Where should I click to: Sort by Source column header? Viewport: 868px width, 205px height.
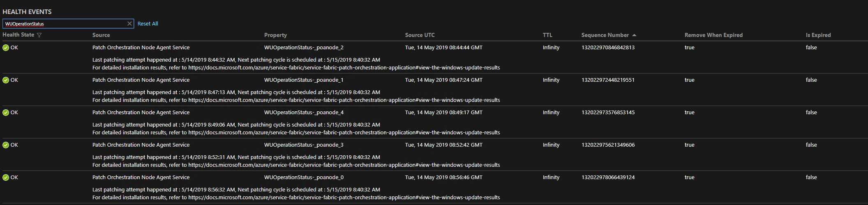[101, 35]
